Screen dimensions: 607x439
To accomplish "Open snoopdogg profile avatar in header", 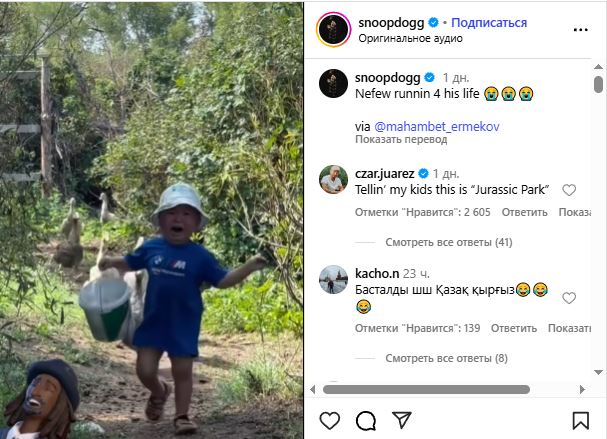I will [333, 30].
